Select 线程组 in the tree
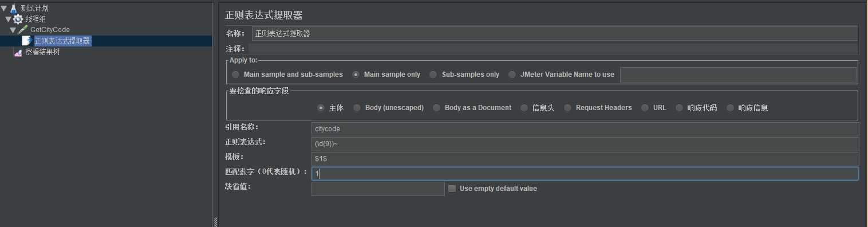868x227 pixels. tap(35, 19)
